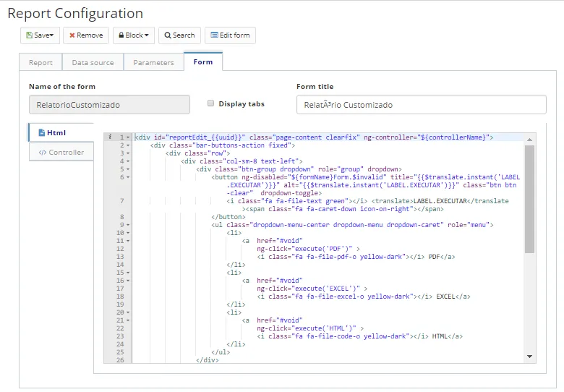Click the Display tabs label text

pyautogui.click(x=242, y=104)
